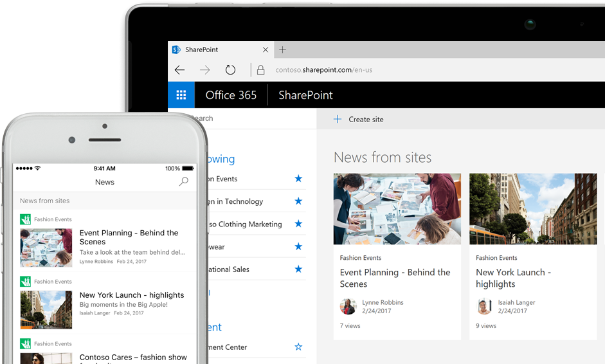The image size is (605, 364).
Task: Open the 'ment Center' site link
Action: click(x=227, y=347)
